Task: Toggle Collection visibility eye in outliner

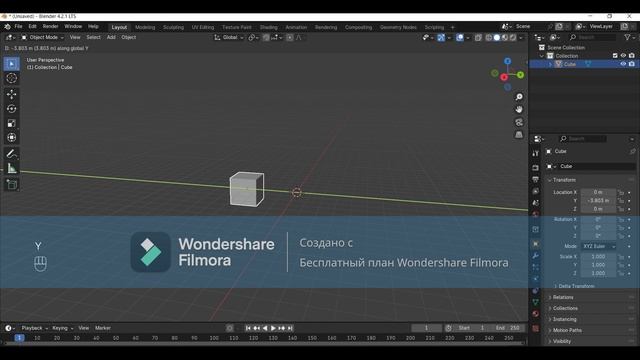Action: (623, 56)
